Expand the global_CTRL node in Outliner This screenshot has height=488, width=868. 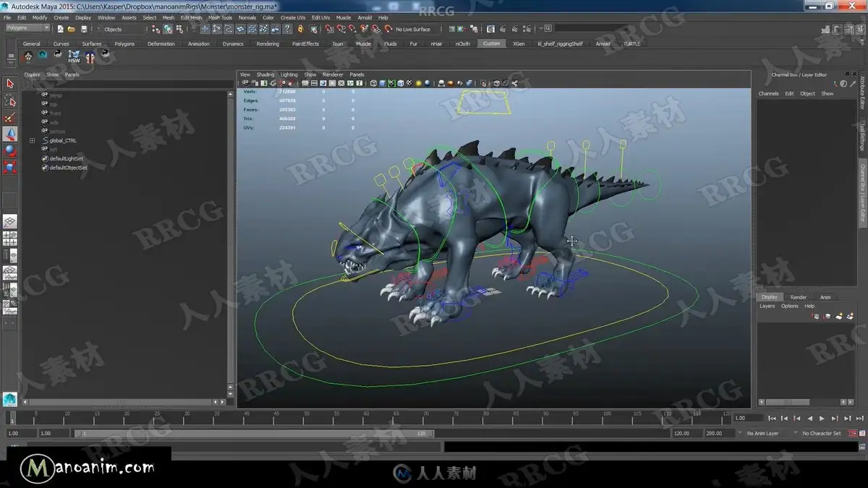click(x=32, y=140)
